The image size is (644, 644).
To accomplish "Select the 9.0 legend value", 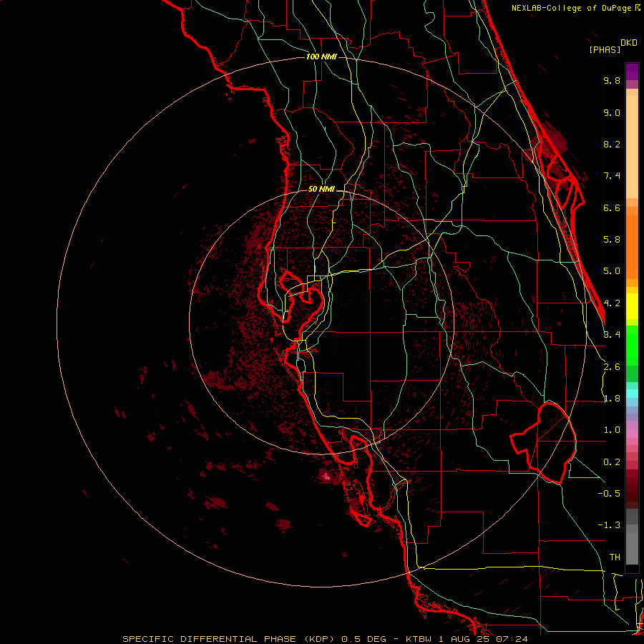I will [x=612, y=112].
